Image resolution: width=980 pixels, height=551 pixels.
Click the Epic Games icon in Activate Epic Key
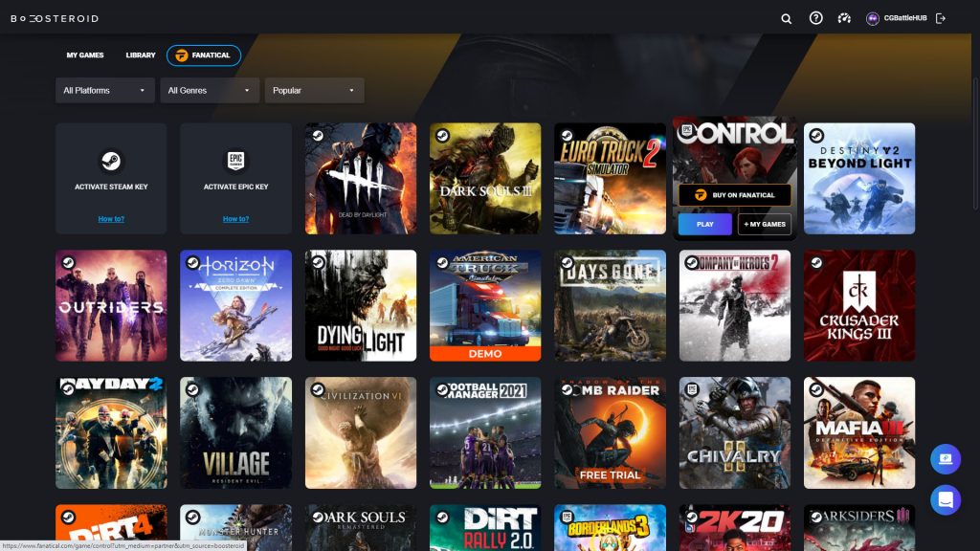pyautogui.click(x=235, y=161)
